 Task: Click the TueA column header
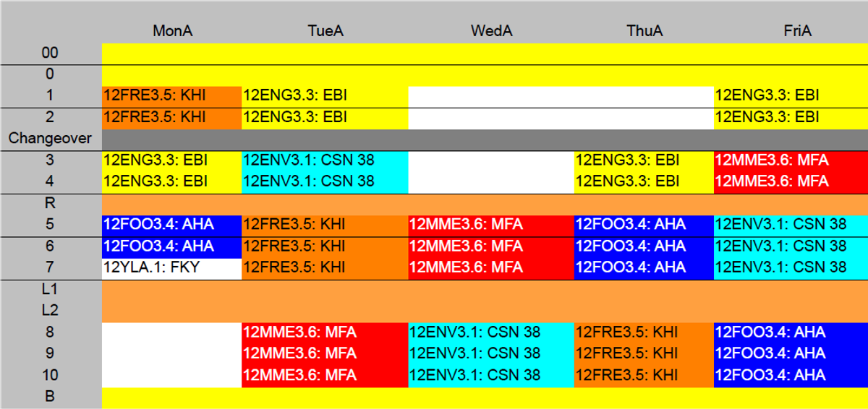(x=324, y=31)
